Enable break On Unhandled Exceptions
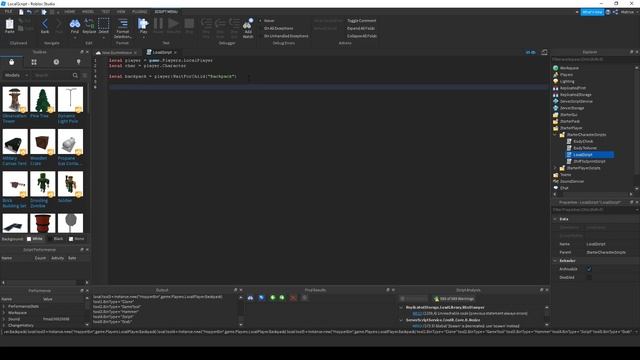This screenshot has width=640, height=360. 285,36
